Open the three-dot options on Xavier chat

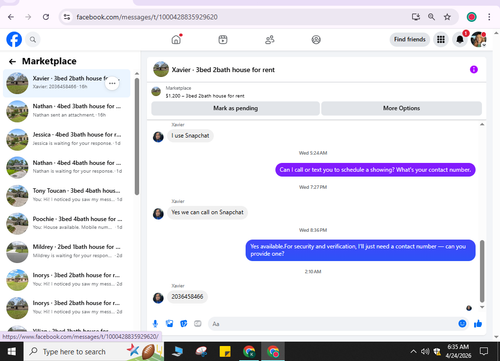pyautogui.click(x=112, y=83)
